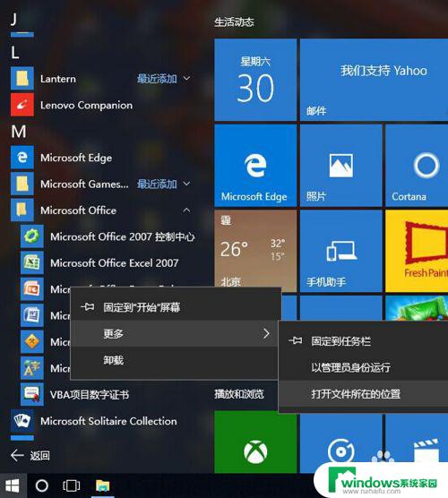Select 固定到"开始"屏幕 in context menu
448x498 pixels.
point(174,307)
